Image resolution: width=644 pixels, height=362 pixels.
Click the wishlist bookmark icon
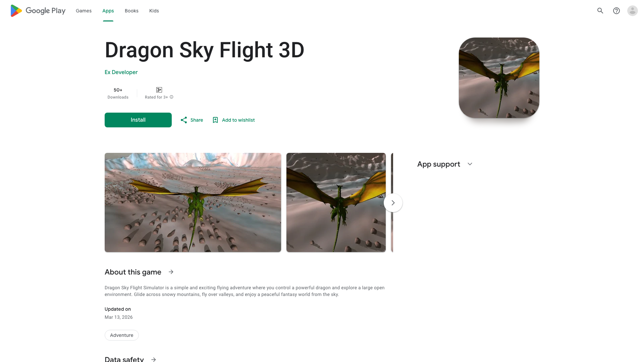(215, 120)
